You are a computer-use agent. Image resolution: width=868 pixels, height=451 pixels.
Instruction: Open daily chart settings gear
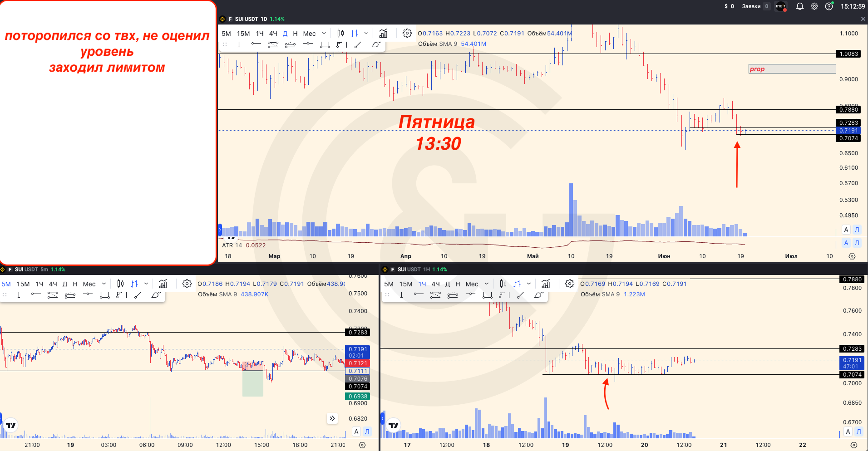407,33
